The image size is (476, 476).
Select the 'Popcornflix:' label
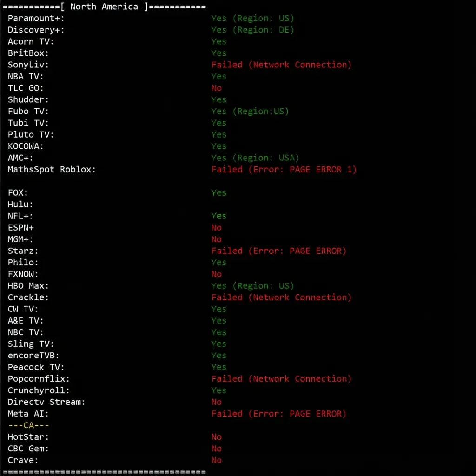[39, 379]
